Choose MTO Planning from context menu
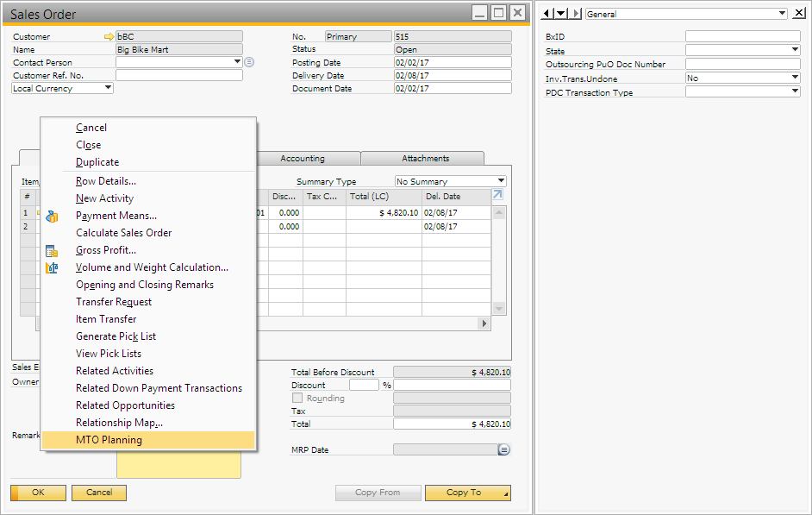The height and width of the screenshot is (515, 812). point(109,440)
